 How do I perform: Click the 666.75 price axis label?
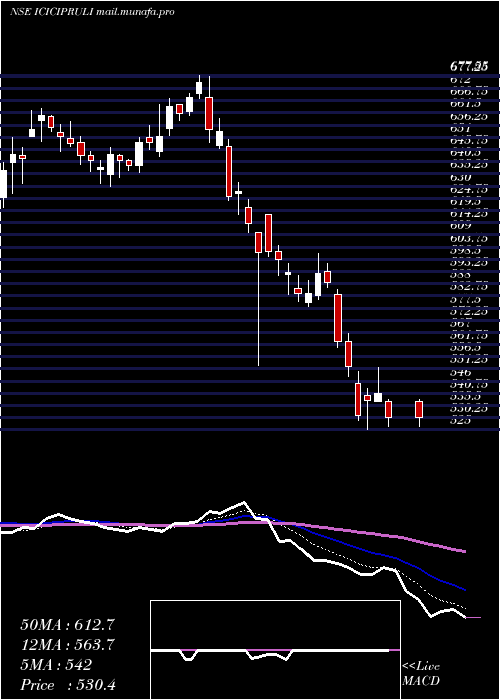pos(468,92)
